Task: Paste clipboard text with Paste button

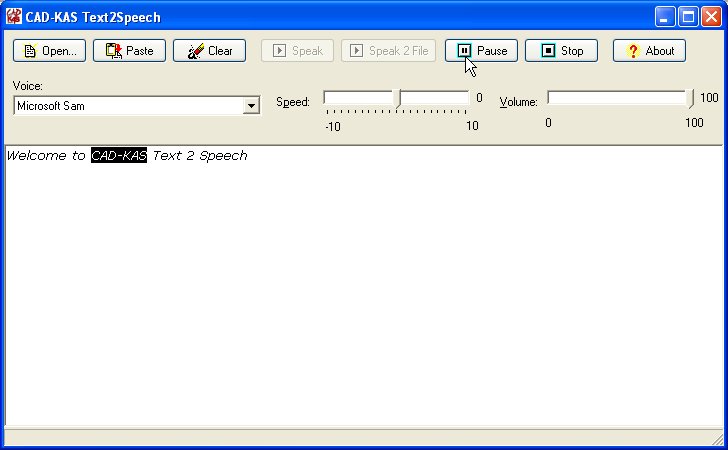Action: [x=129, y=51]
